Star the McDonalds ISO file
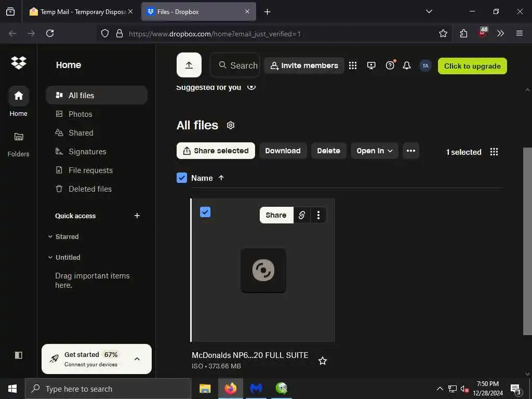 pos(323,361)
